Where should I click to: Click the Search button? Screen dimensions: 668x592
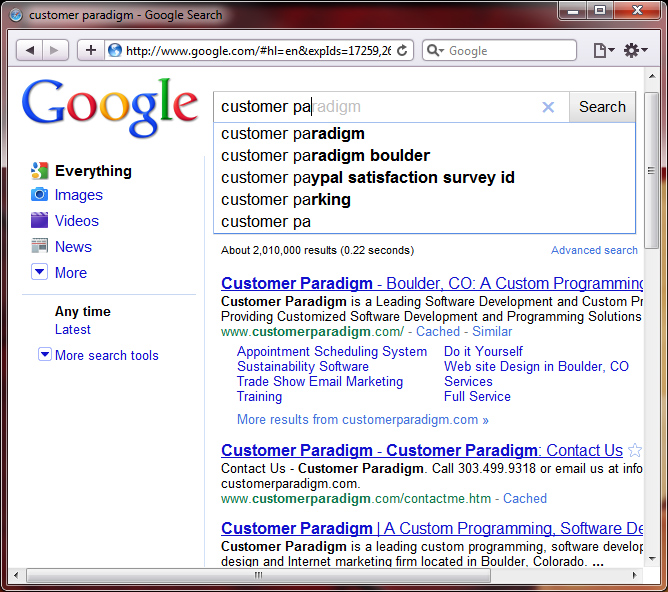pyautogui.click(x=602, y=107)
